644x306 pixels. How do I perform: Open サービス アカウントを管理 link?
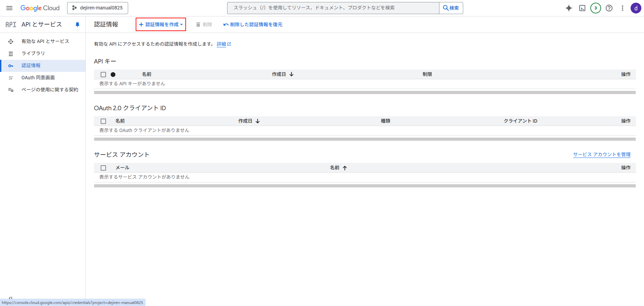602,155
